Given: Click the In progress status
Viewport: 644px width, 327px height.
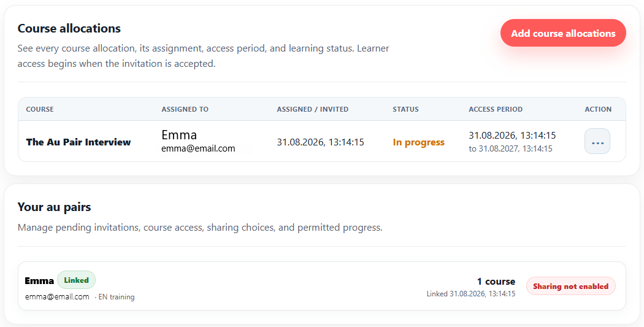Looking at the screenshot, I should click(418, 142).
